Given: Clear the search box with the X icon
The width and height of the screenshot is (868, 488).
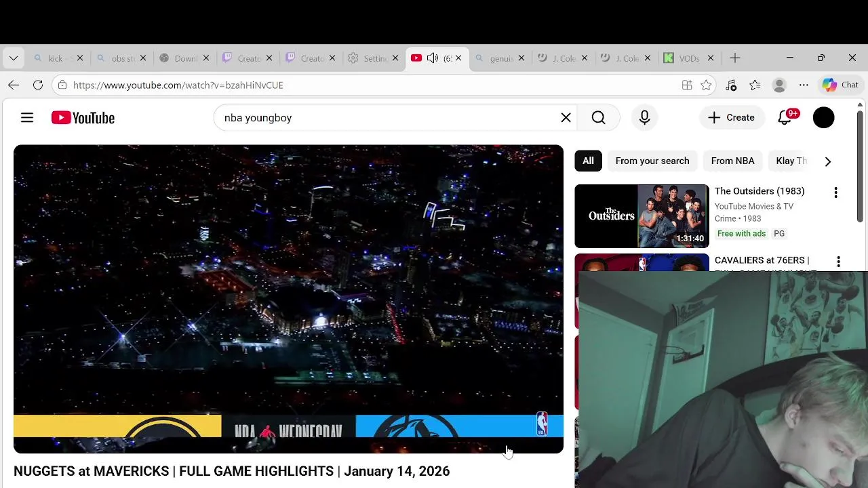Looking at the screenshot, I should [x=566, y=118].
